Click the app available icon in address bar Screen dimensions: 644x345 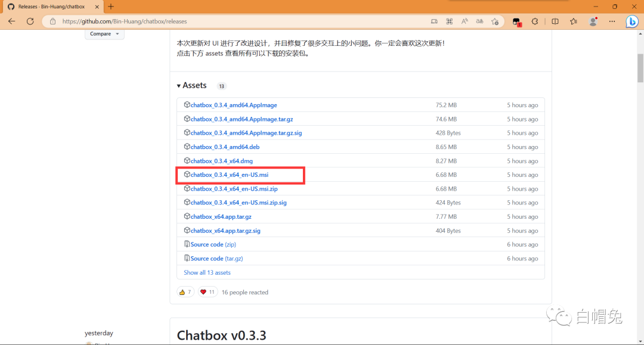[434, 21]
